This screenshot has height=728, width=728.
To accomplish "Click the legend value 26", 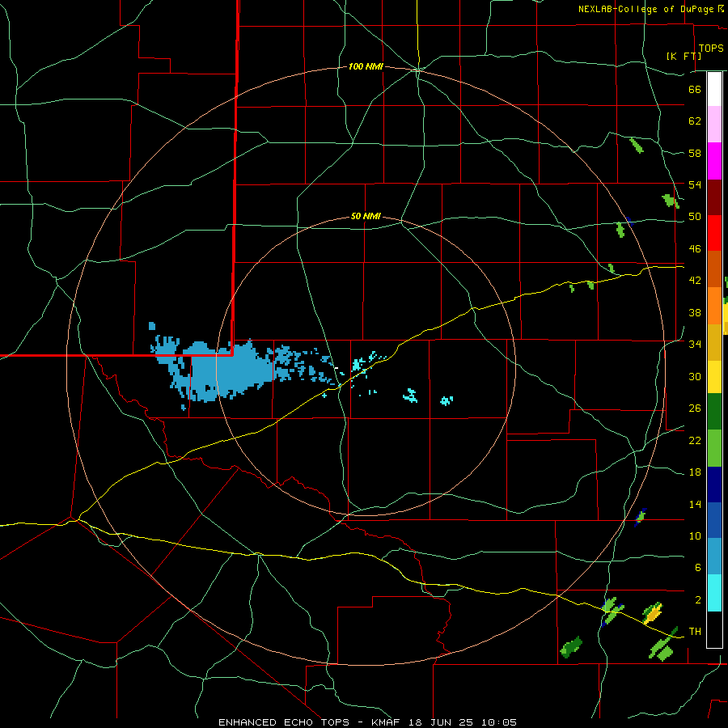I will pos(695,408).
